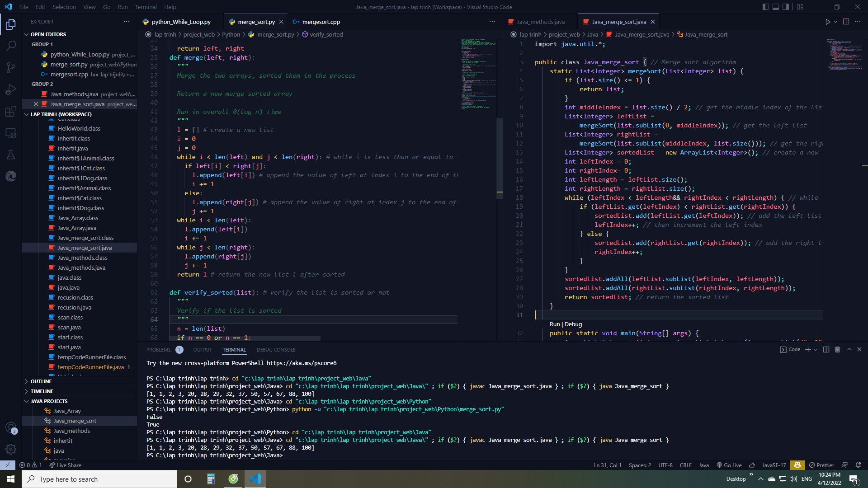Toggle the bottom panel layout button
Viewport: 868px width, 488px height.
776,7
